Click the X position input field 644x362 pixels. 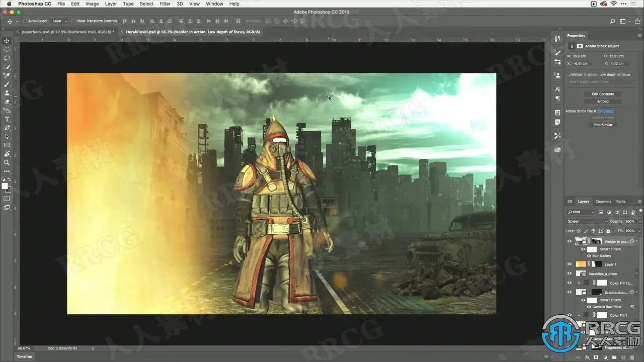pos(582,64)
